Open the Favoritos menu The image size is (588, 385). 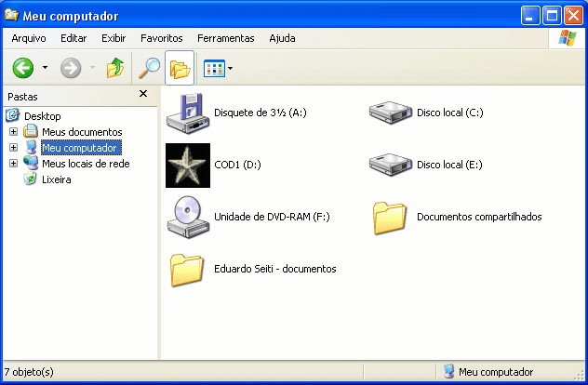click(x=162, y=38)
